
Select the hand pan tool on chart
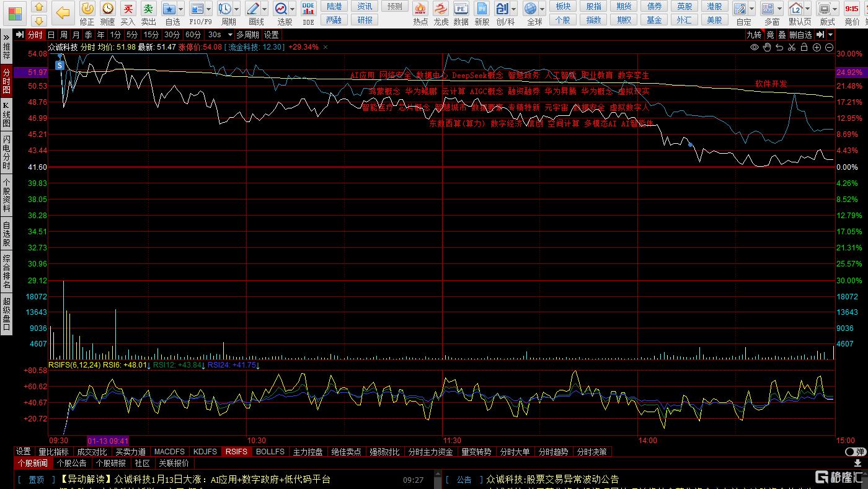click(767, 47)
